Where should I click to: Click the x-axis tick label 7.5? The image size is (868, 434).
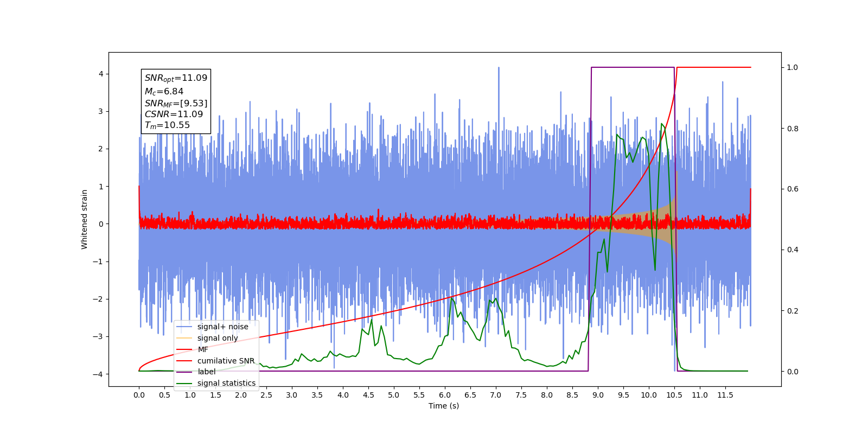point(521,395)
